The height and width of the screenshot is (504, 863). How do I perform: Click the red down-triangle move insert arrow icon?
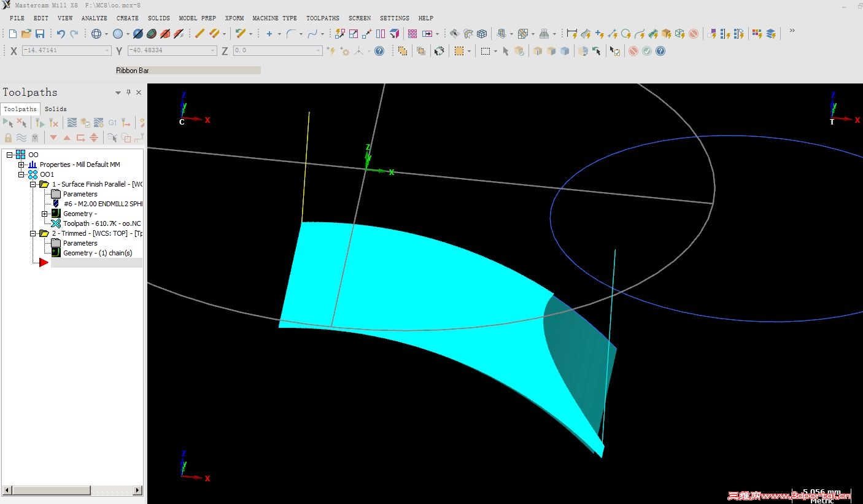(53, 138)
